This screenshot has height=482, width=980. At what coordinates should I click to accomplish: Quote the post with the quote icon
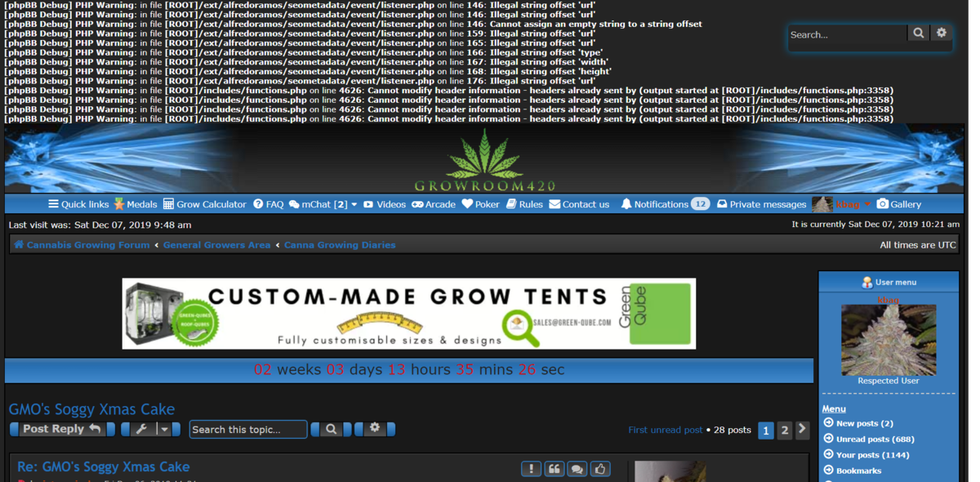pos(554,469)
